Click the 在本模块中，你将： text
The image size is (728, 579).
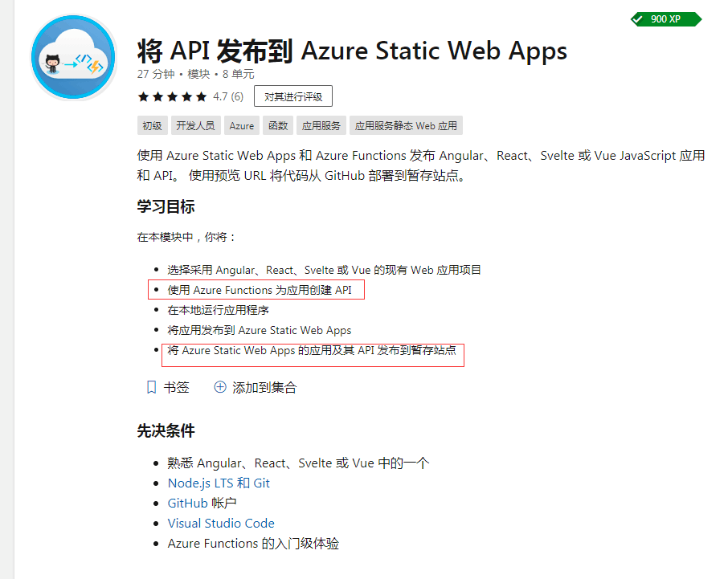click(186, 237)
